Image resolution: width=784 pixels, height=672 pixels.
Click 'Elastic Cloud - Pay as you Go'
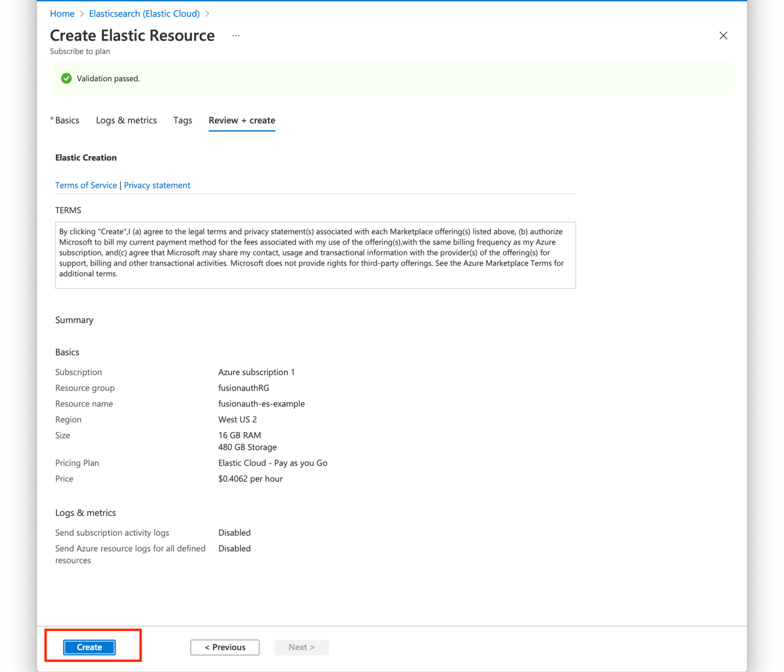coord(273,463)
